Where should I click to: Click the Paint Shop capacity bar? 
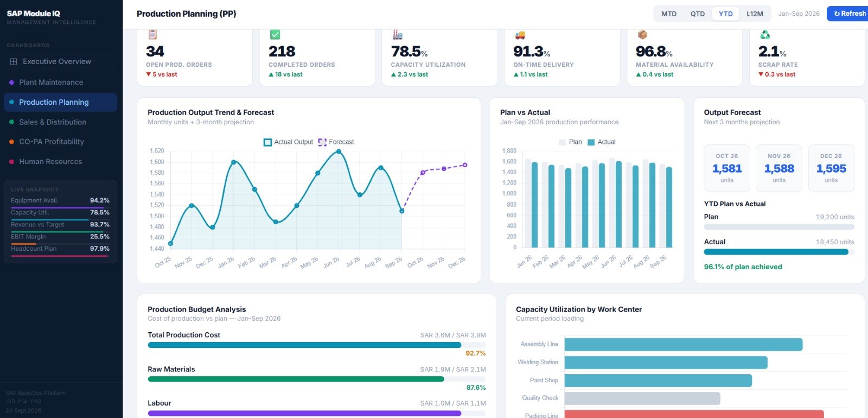pos(659,381)
